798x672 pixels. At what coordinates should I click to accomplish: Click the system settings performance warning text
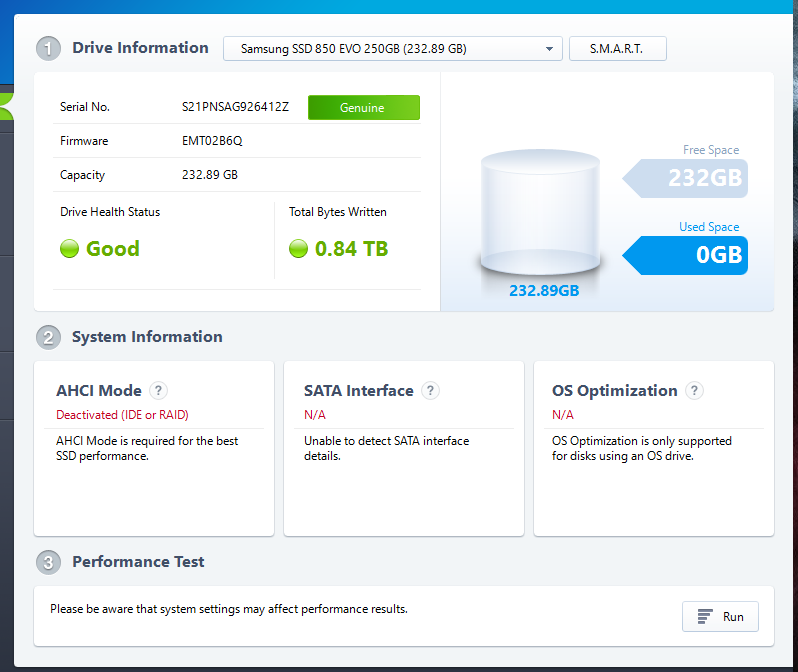[x=229, y=609]
